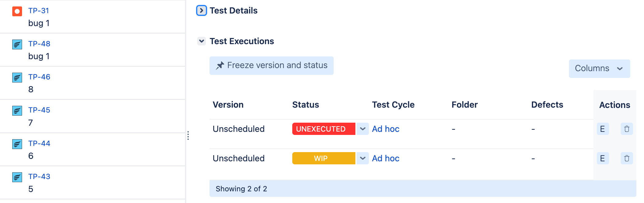Screen dimensions: 644x203
Task: Click the E action for WIP execution
Action: click(602, 158)
